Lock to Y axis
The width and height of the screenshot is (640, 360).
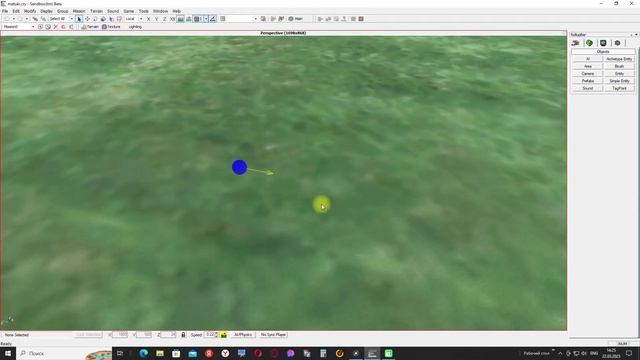156,19
